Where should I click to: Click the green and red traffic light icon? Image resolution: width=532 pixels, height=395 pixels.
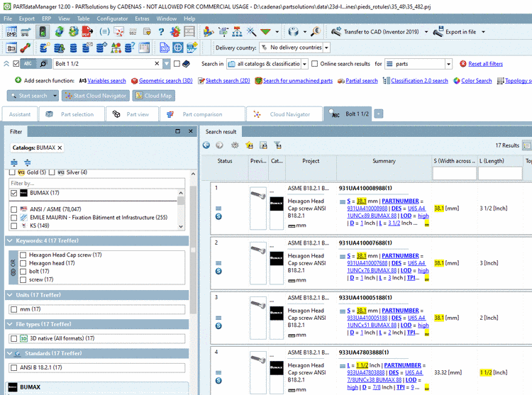click(43, 32)
